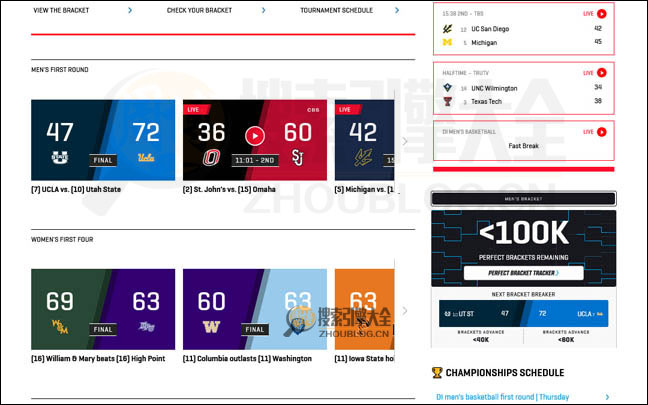Select UNC Wilmington team name in sidebar

(x=494, y=88)
